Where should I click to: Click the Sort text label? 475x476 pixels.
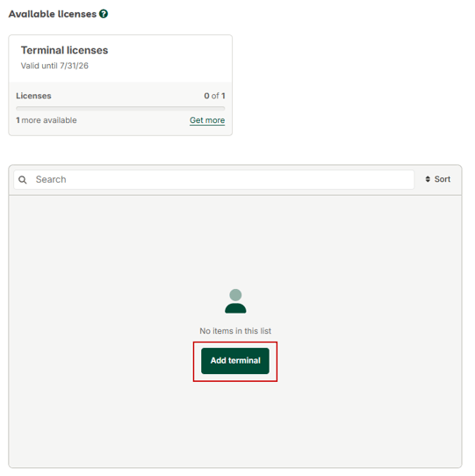[443, 179]
